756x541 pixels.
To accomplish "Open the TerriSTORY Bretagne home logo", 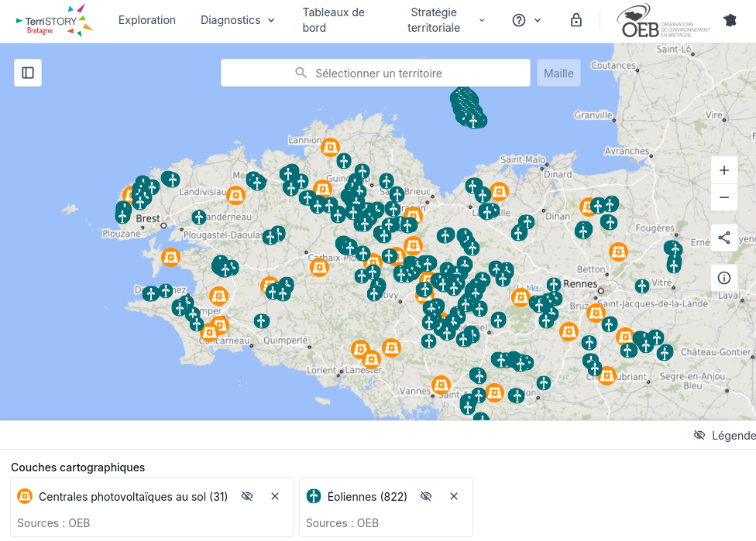I will click(54, 20).
